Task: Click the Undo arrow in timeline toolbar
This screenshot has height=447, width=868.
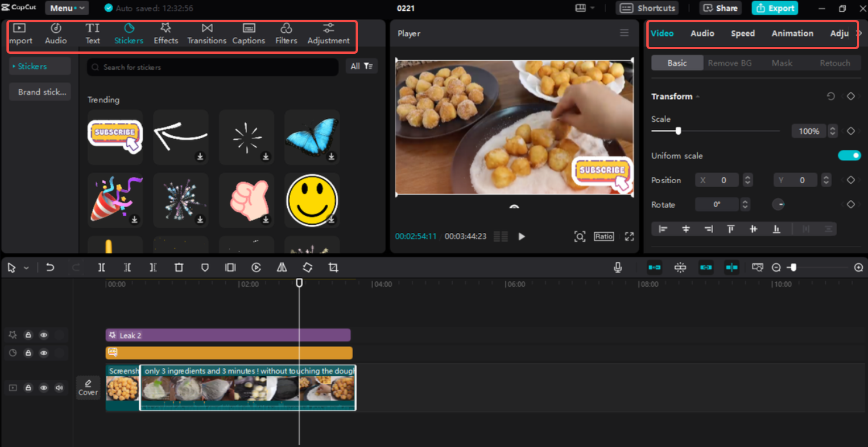Action: coord(50,267)
